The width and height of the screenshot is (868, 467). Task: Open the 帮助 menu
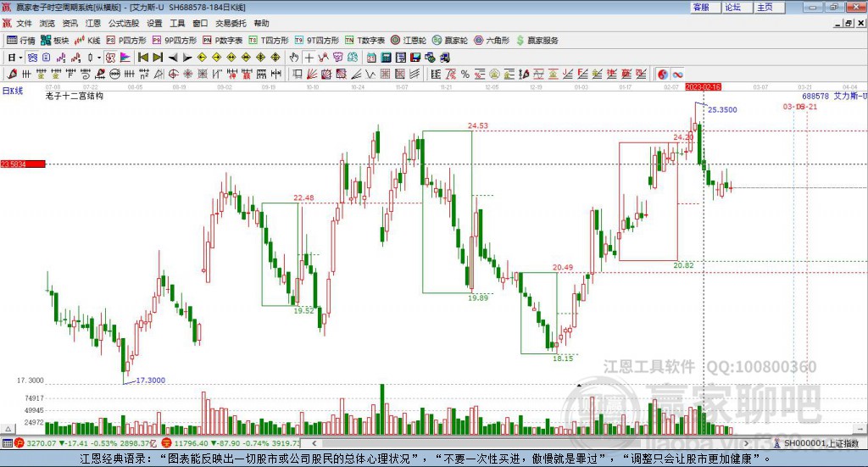(261, 23)
